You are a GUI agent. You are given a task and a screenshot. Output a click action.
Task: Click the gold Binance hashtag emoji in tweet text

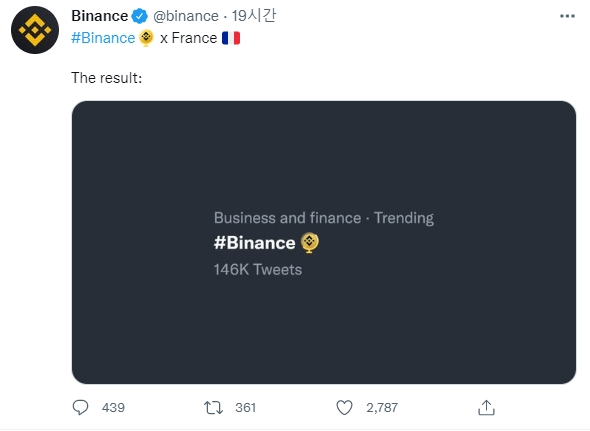pyautogui.click(x=146, y=38)
